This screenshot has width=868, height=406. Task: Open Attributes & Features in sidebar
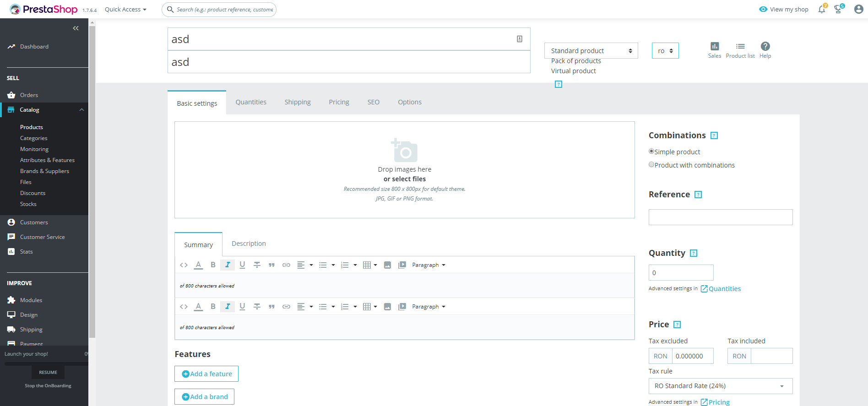coord(47,160)
